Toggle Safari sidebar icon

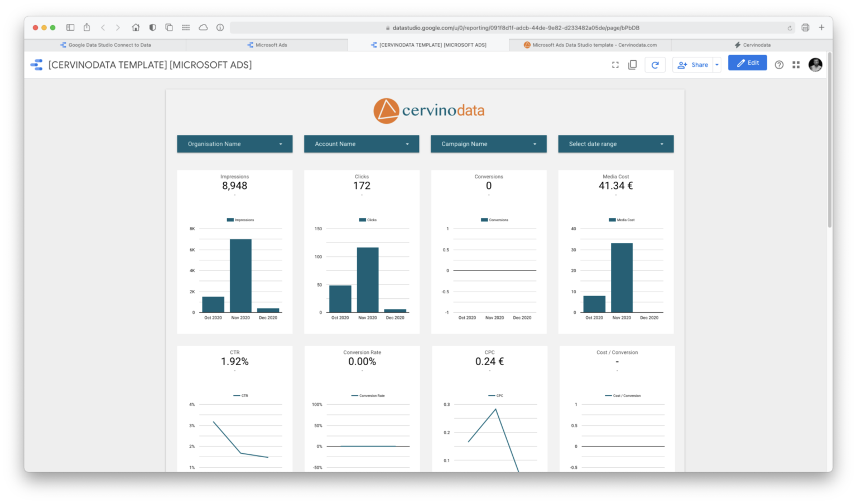tap(70, 27)
